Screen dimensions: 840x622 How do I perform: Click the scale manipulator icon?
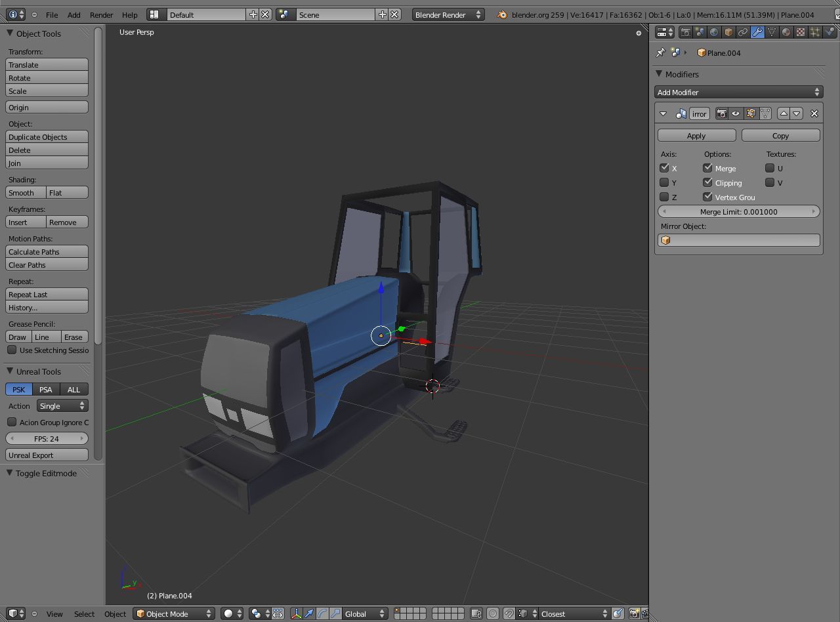pos(335,613)
